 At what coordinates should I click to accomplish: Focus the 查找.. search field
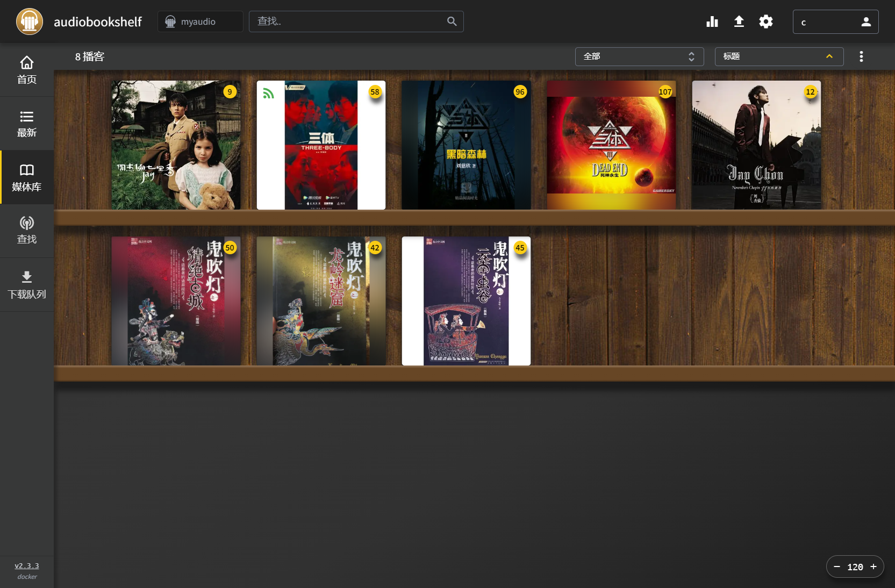356,21
